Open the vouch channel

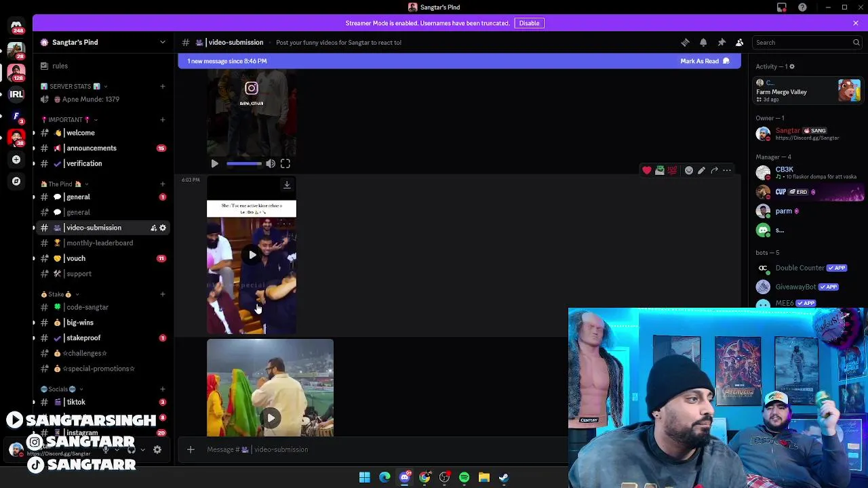[102, 258]
